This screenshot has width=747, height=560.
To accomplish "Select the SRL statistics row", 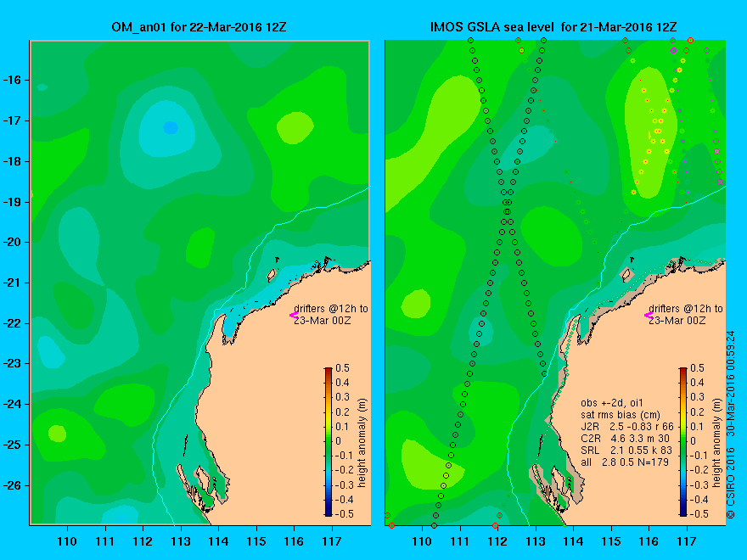I will 626,450.
